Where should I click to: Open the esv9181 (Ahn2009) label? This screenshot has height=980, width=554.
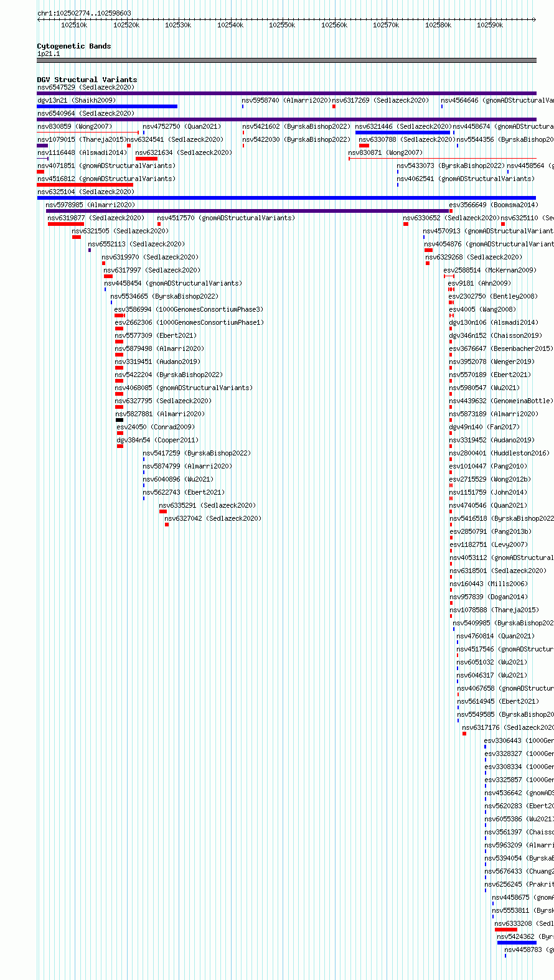pyautogui.click(x=479, y=283)
